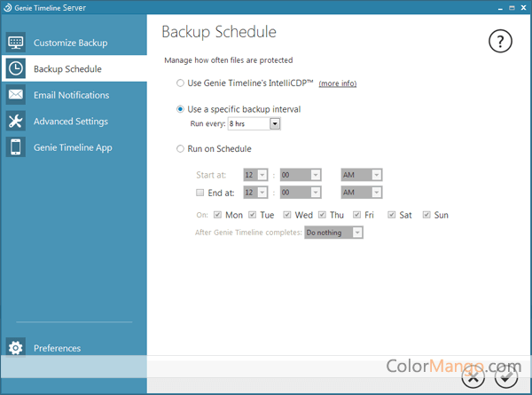The height and width of the screenshot is (395, 532).
Task: Switch to the Email Notifications tab
Action: click(71, 95)
